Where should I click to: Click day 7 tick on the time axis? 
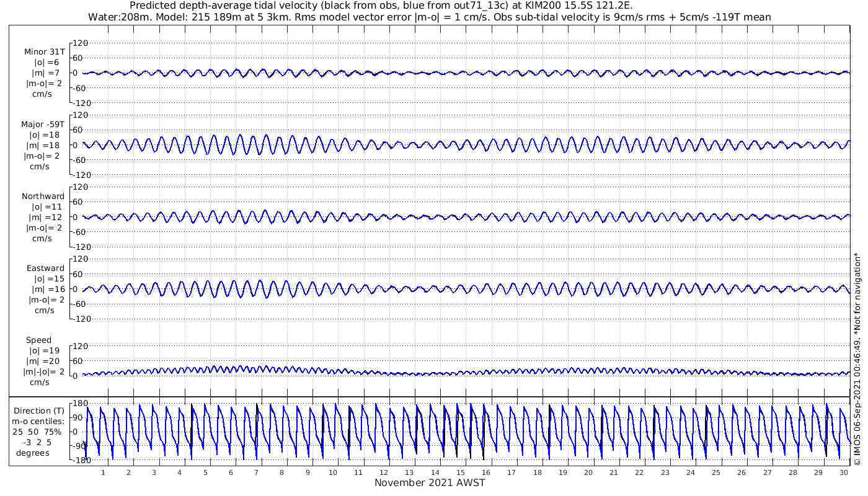click(x=257, y=472)
